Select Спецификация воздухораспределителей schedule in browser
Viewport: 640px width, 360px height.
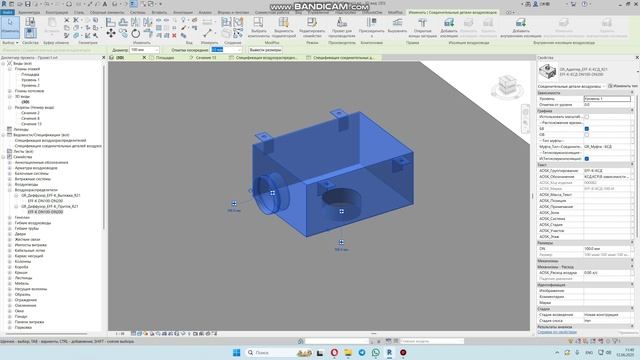click(x=51, y=140)
